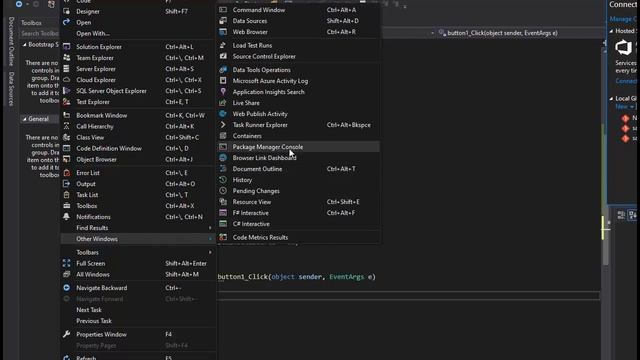Image resolution: width=640 pixels, height=360 pixels.
Task: Click the Cloud Explorer menu icon
Action: 67,80
